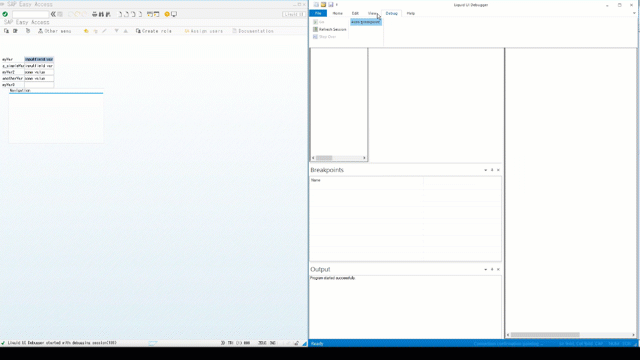Expand the ribbon collapse chevron at far right
Image resolution: width=640 pixels, height=360 pixels.
[634, 13]
